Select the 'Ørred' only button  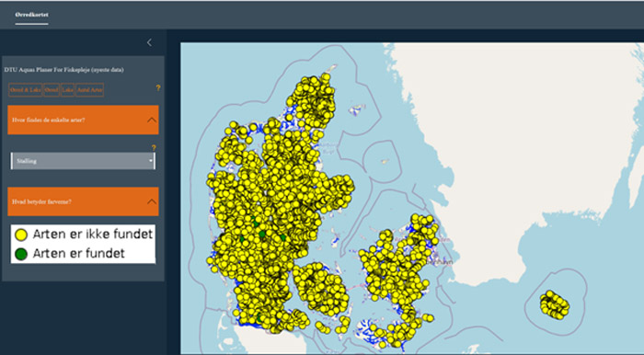(x=52, y=90)
